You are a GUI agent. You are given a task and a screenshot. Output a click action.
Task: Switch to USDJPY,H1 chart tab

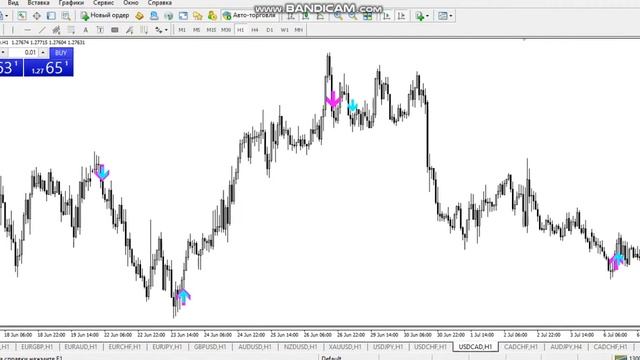tap(388, 347)
